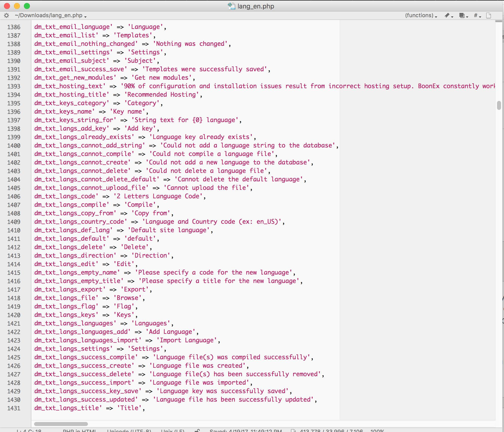Click line number 1400 in the gutter
This screenshot has height=432, width=504.
point(14,146)
